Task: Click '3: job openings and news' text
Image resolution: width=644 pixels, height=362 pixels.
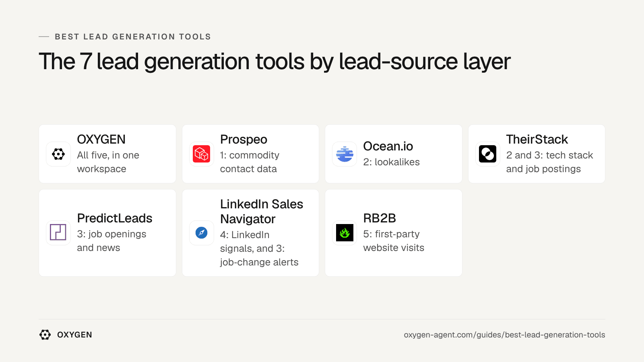Action: coord(111,241)
